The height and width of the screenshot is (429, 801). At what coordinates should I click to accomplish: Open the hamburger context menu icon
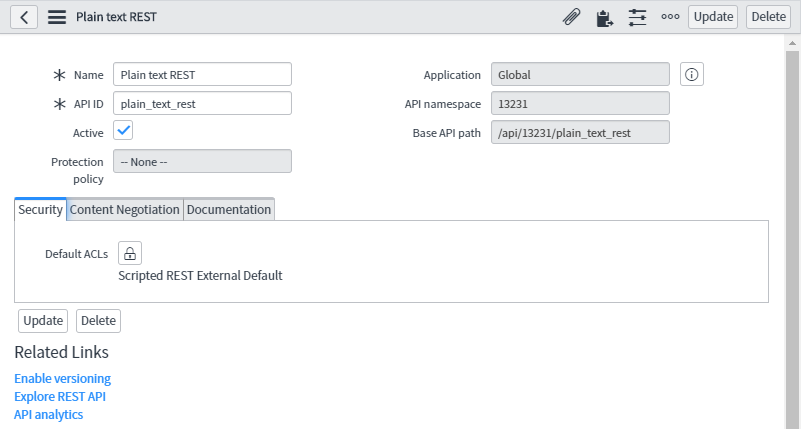(x=57, y=17)
